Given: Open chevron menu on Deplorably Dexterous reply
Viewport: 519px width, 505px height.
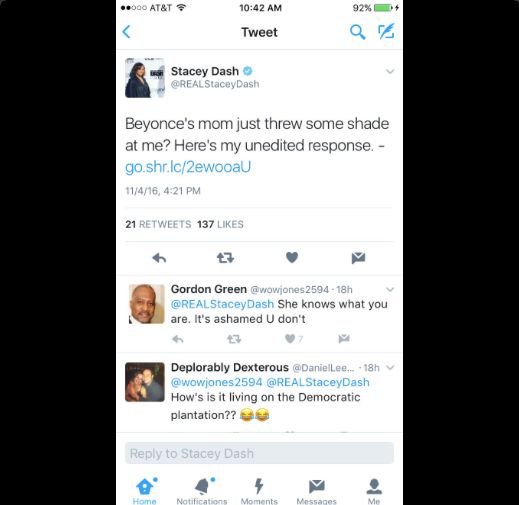Looking at the screenshot, I should (390, 368).
